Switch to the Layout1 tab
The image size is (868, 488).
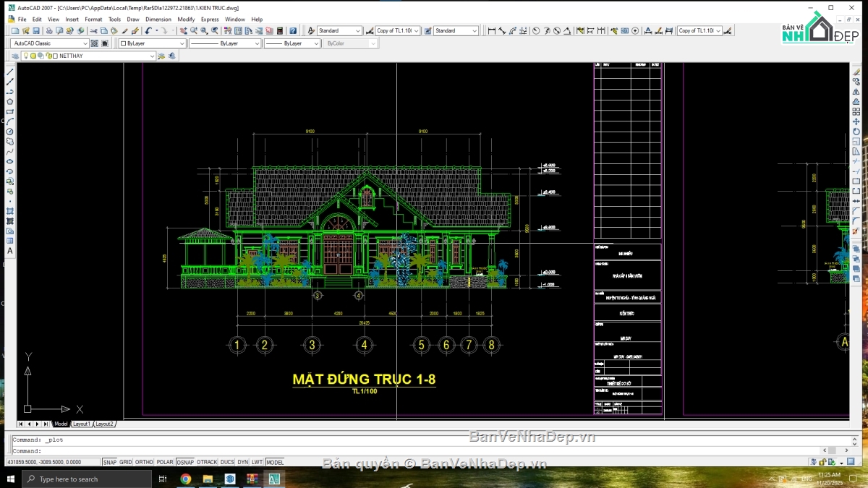click(x=81, y=424)
